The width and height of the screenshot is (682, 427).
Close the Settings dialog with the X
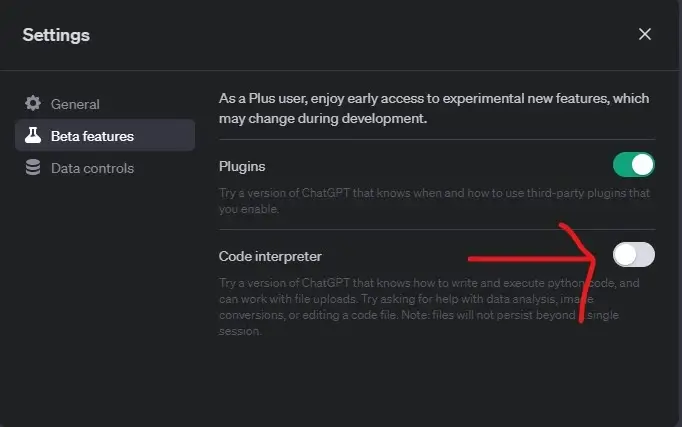click(x=645, y=34)
